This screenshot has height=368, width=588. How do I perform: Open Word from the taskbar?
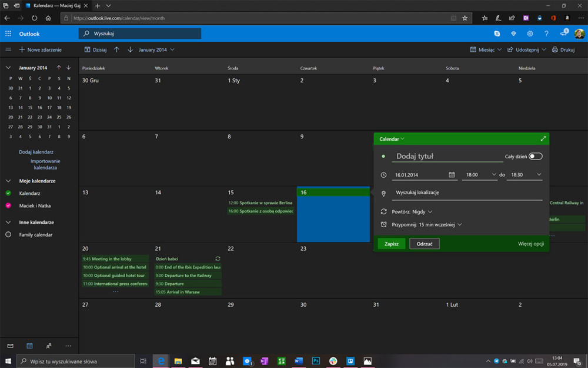[299, 361]
